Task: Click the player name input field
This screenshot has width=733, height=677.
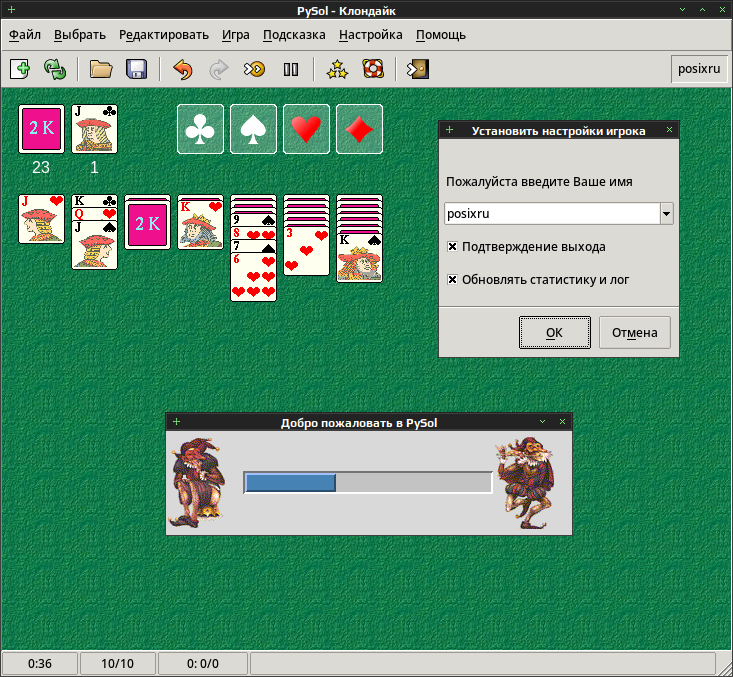Action: point(552,214)
